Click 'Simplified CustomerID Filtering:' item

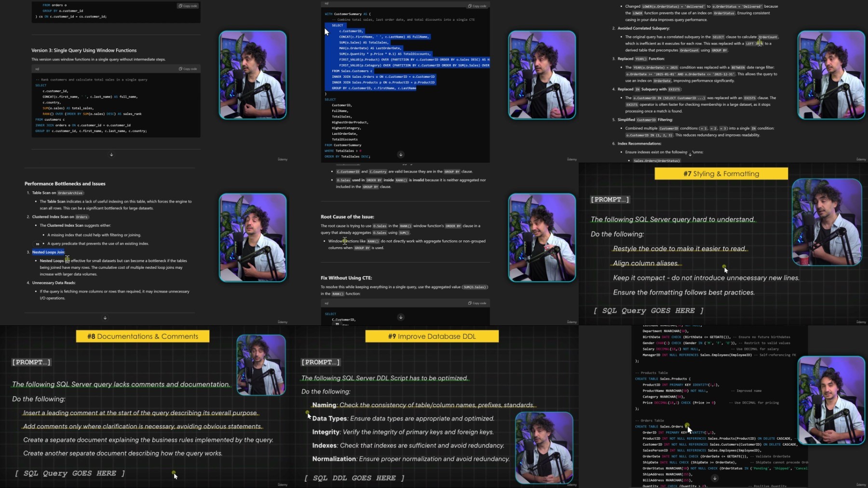click(645, 120)
